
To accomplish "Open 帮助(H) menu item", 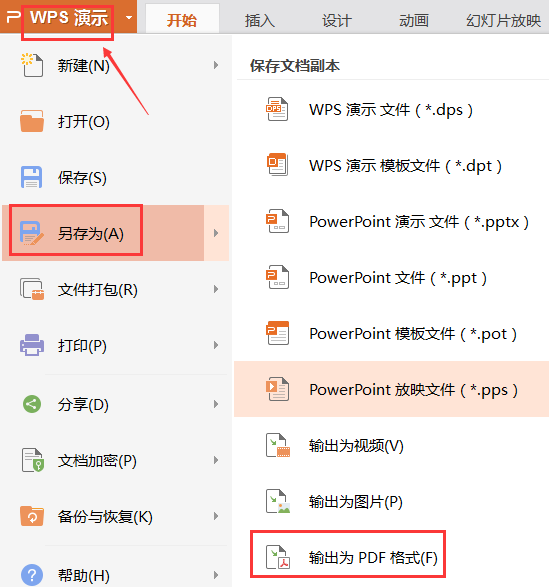I will tap(116, 575).
